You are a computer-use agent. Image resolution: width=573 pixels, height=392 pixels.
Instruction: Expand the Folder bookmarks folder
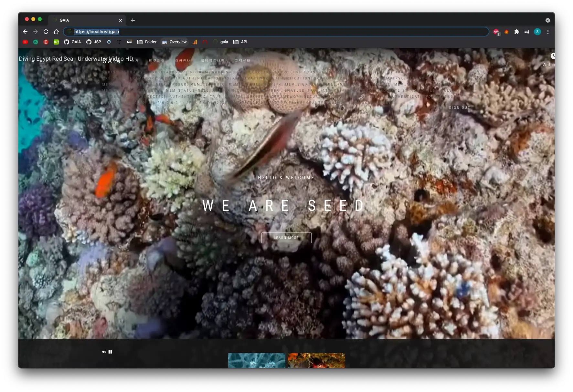click(147, 42)
